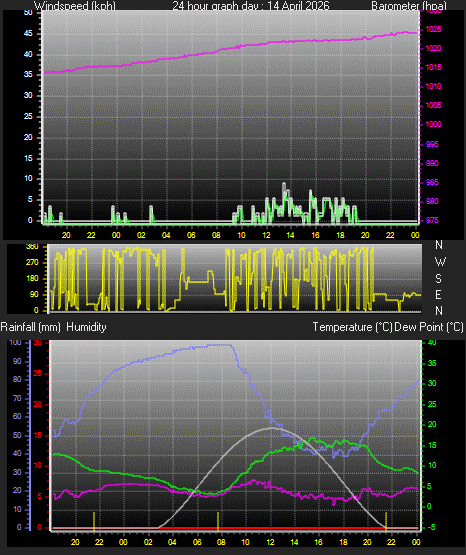Select the 1000 value on barometer axis
Screen dimensions: 466x555
(433, 125)
